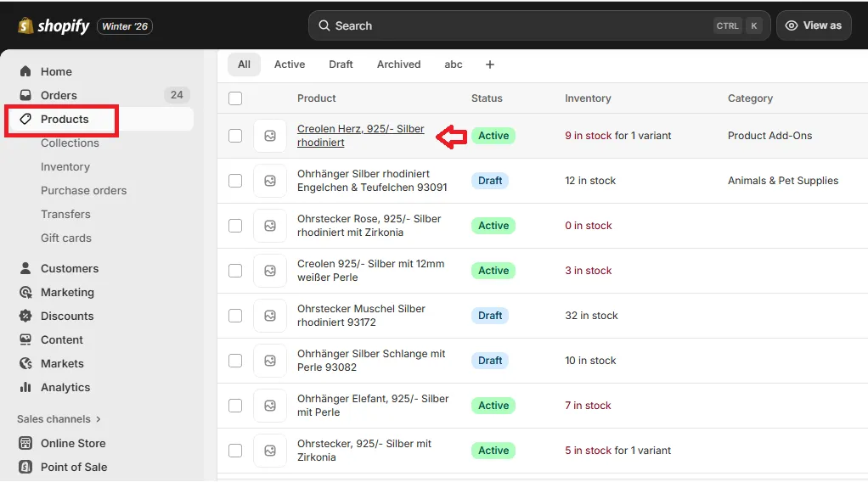Click the View as button
Image resolution: width=868 pixels, height=482 pixels.
coord(814,25)
